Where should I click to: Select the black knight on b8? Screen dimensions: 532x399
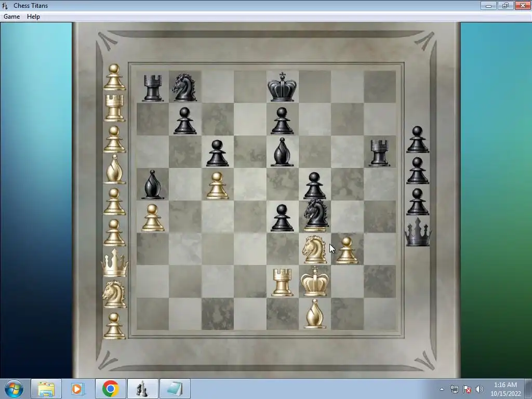[184, 87]
